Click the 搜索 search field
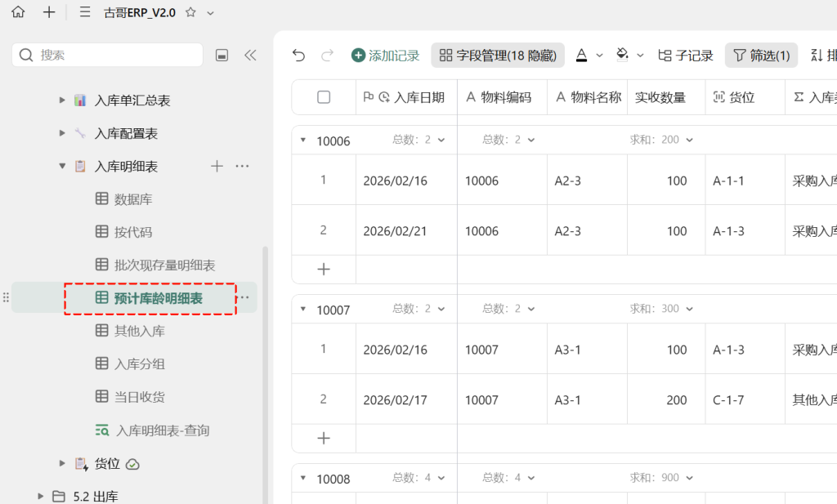This screenshot has height=504, width=837. pos(107,55)
